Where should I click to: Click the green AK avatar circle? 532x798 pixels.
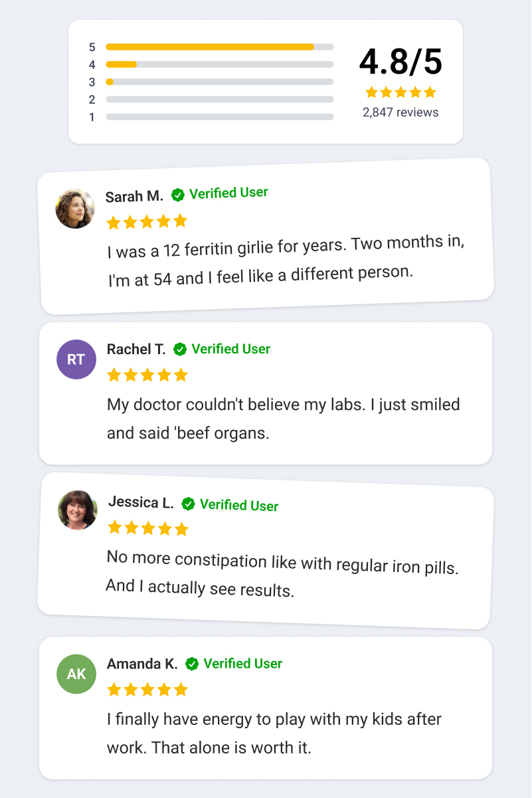[76, 674]
